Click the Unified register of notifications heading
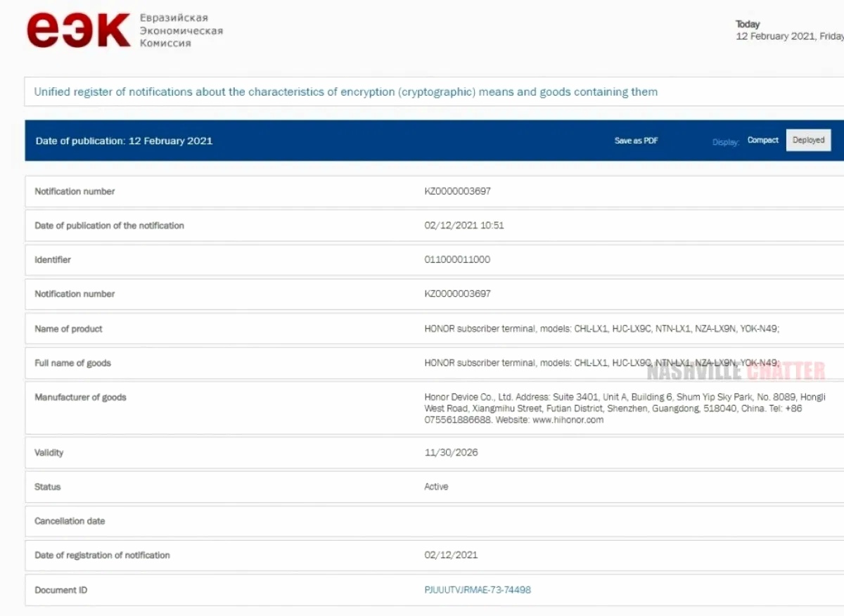 (x=345, y=92)
